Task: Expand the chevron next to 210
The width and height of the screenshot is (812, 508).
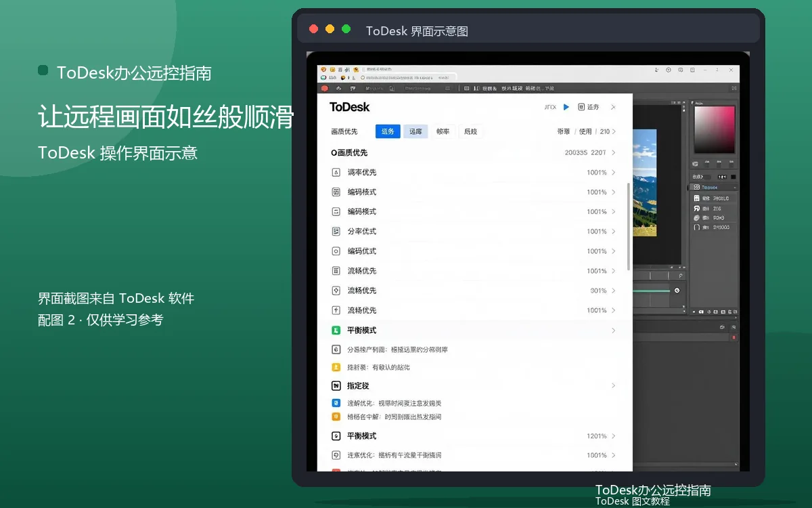Action: click(x=614, y=131)
